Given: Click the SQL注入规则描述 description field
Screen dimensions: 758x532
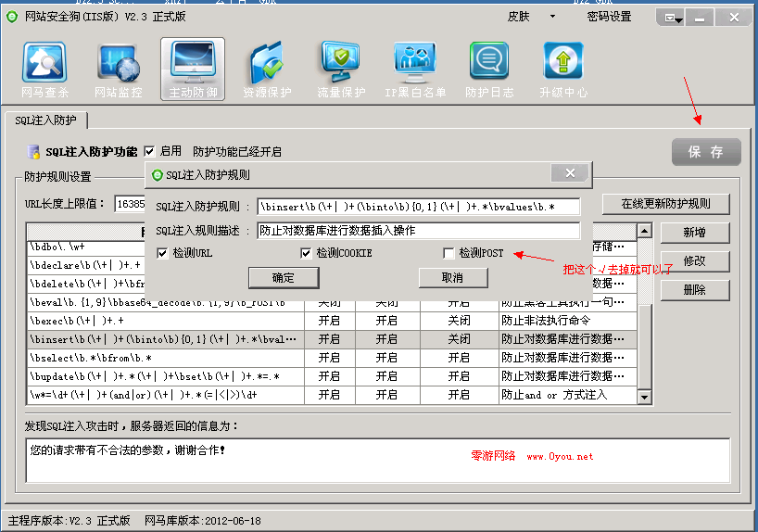Looking at the screenshot, I should tap(419, 231).
